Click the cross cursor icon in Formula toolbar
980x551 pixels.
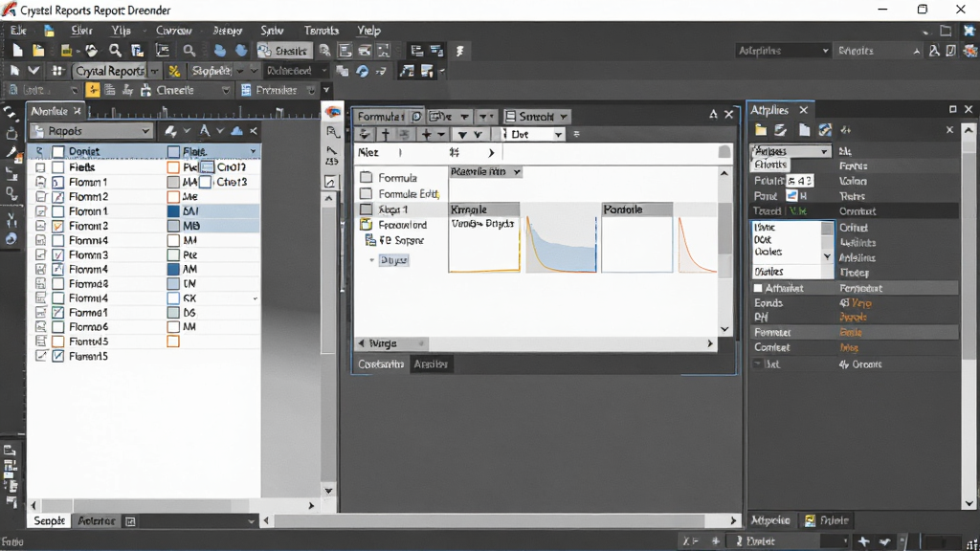pos(386,134)
